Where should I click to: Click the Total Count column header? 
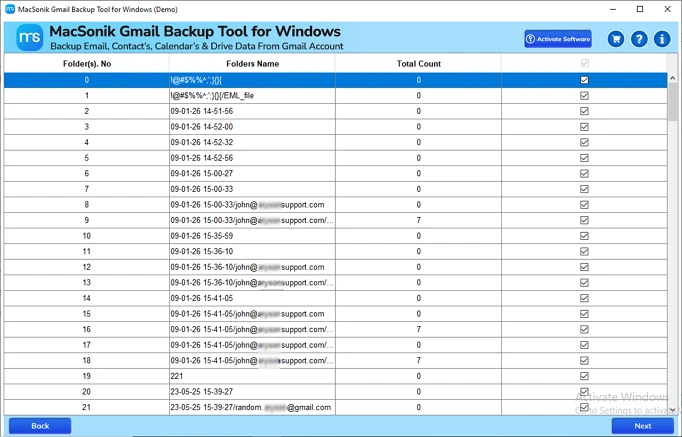coord(418,64)
